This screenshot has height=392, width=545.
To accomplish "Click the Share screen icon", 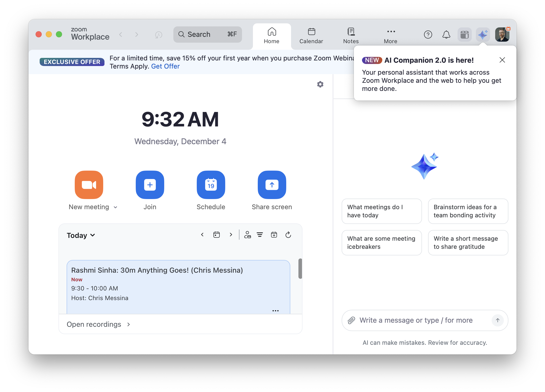I will pyautogui.click(x=272, y=185).
